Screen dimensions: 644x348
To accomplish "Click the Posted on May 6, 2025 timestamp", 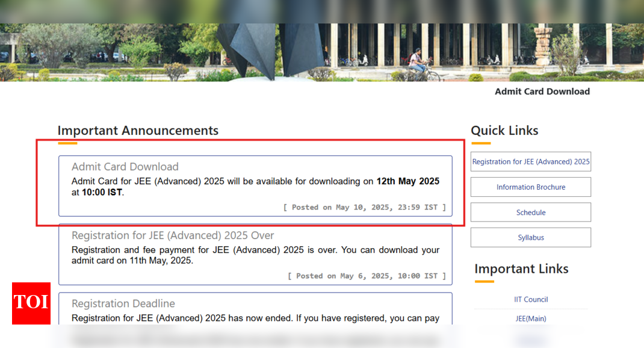I will pos(367,276).
